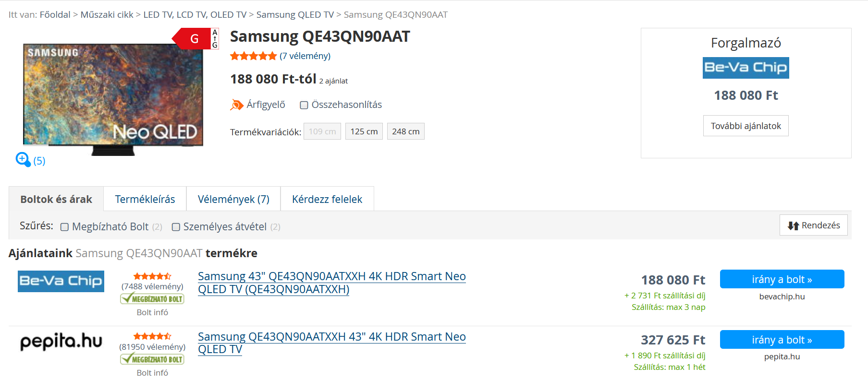The width and height of the screenshot is (868, 379).
Task: Click the (5) image count link
Action: [x=39, y=161]
